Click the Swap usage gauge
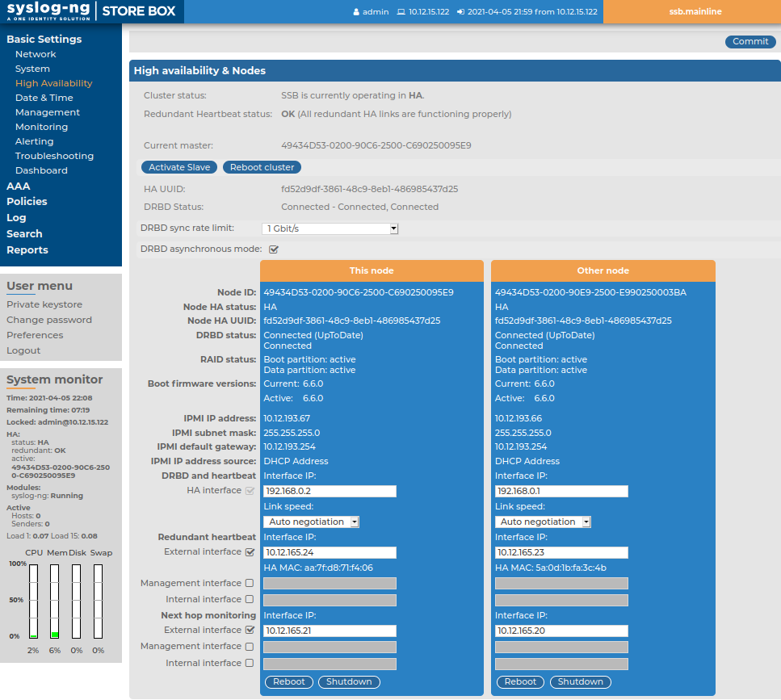781x700 pixels. (98, 601)
